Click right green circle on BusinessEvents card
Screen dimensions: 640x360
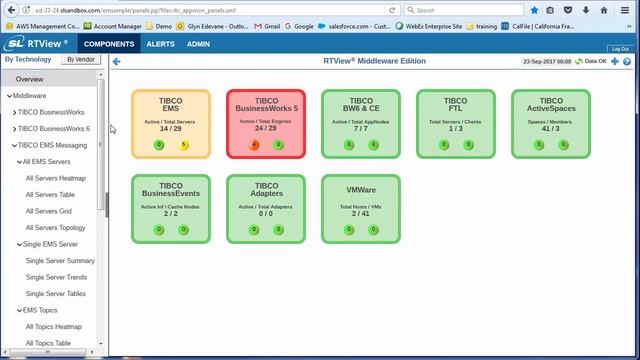pos(184,229)
